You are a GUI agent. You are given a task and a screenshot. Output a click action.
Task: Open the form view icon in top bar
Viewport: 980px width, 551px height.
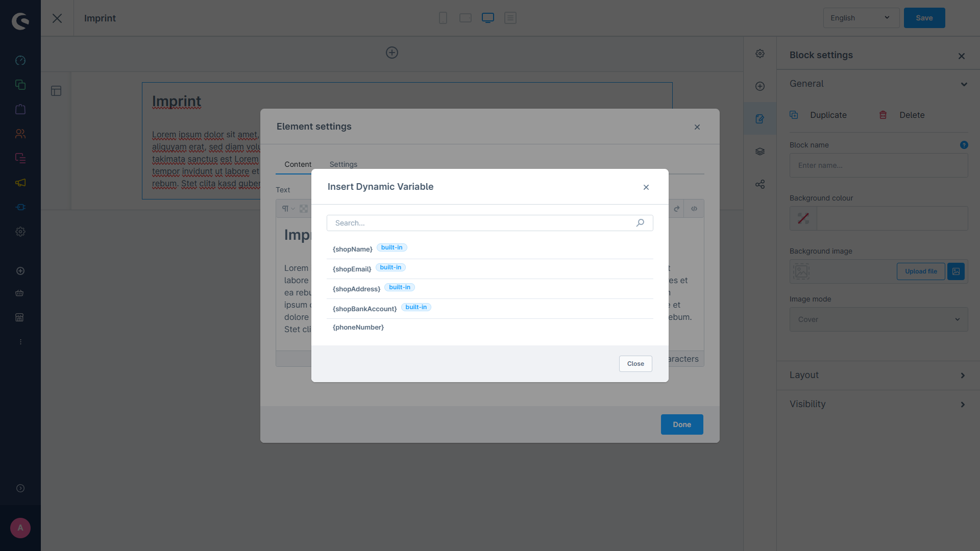510,18
